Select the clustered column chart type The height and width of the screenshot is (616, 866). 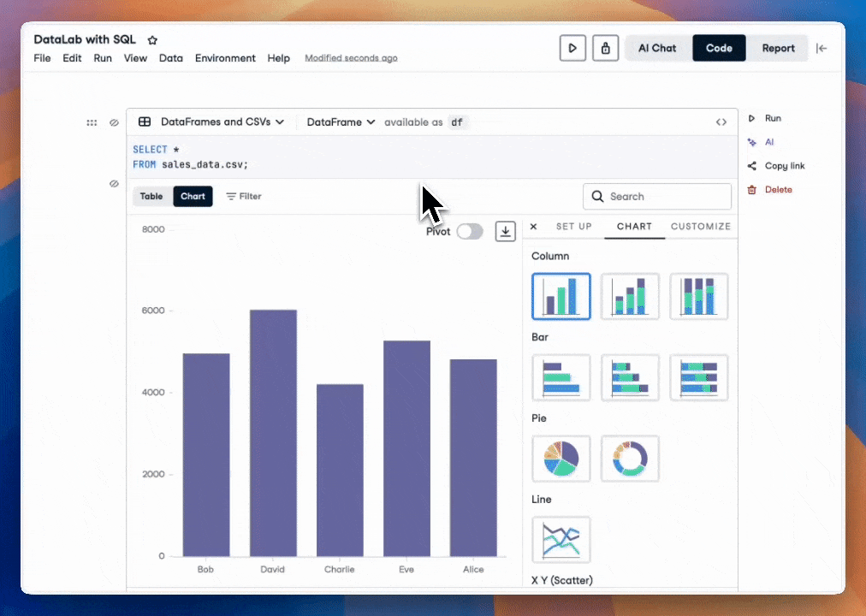pyautogui.click(x=561, y=296)
